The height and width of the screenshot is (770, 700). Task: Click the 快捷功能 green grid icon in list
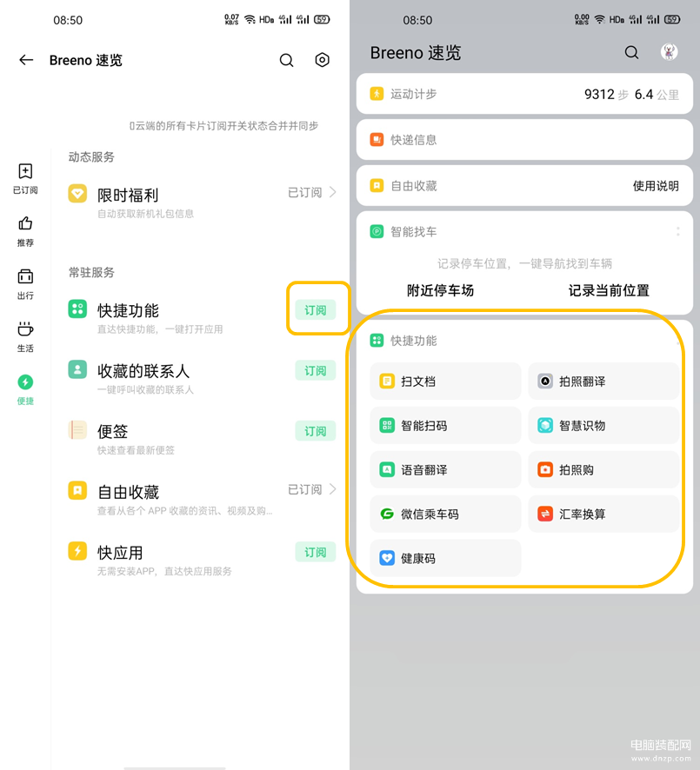click(77, 309)
